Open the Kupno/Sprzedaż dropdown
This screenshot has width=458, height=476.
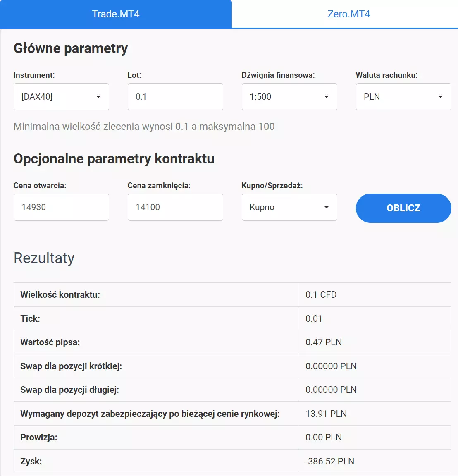coord(289,207)
